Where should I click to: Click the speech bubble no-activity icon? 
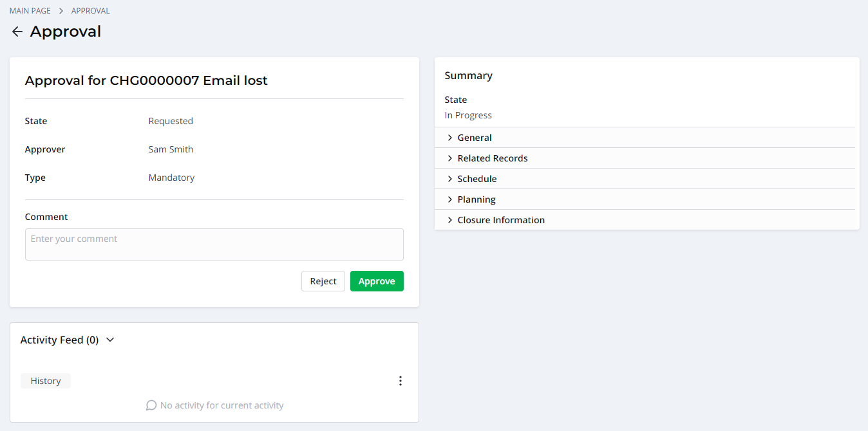point(151,405)
